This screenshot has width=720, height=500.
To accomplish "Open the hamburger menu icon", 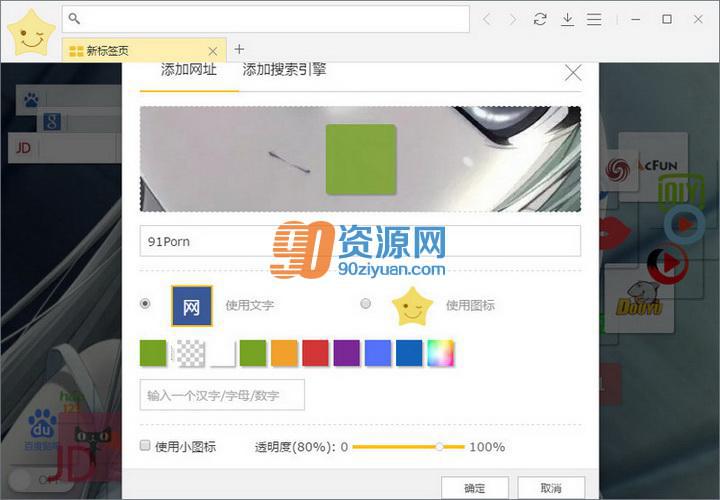I will [x=594, y=19].
